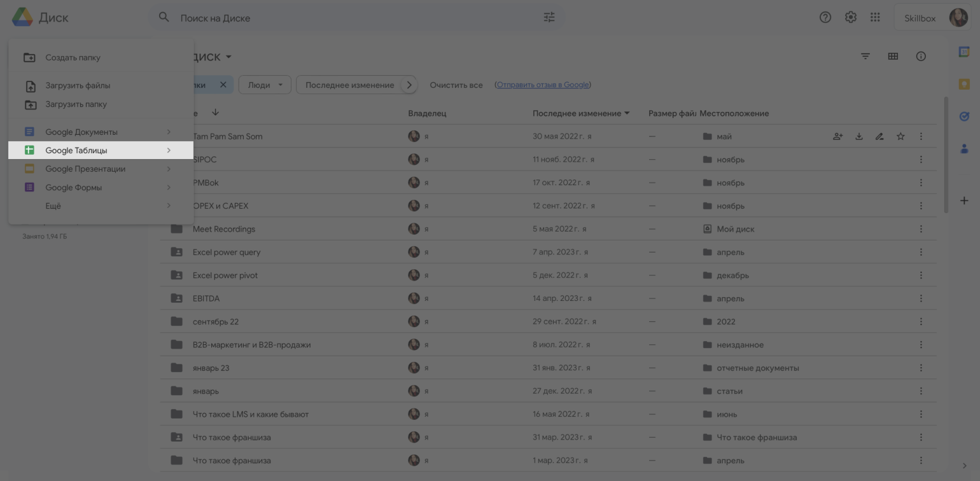Open the Settings gear icon
Screen dimensions: 980x481
851,18
